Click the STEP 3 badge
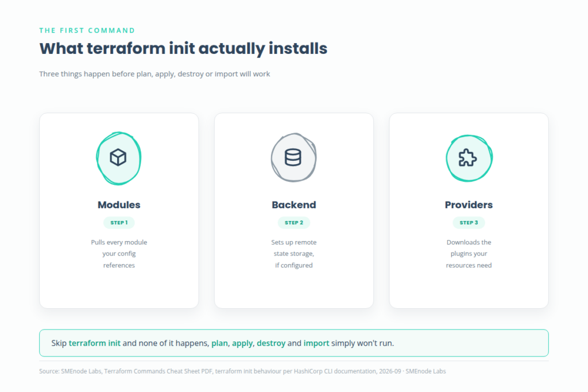 tap(469, 223)
